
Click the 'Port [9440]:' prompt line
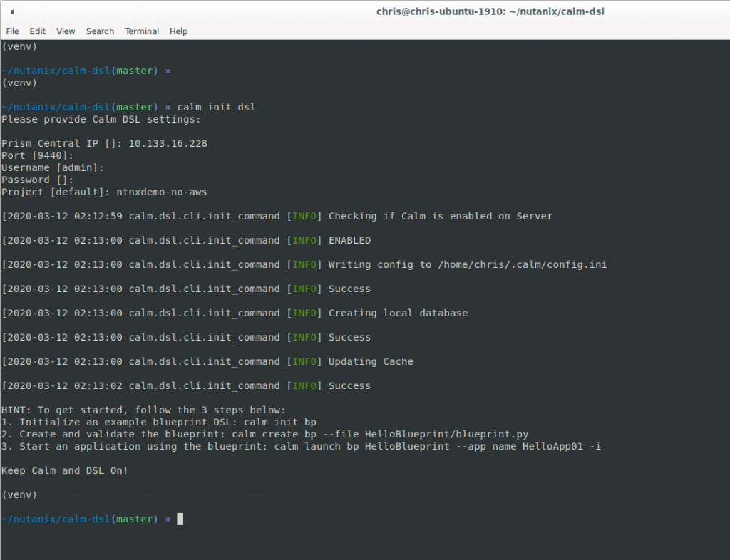[37, 155]
